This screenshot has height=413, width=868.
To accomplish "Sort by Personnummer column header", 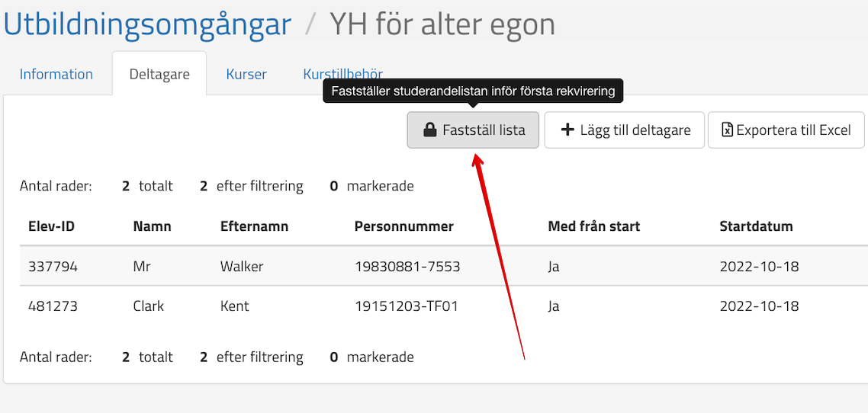I will point(403,226).
